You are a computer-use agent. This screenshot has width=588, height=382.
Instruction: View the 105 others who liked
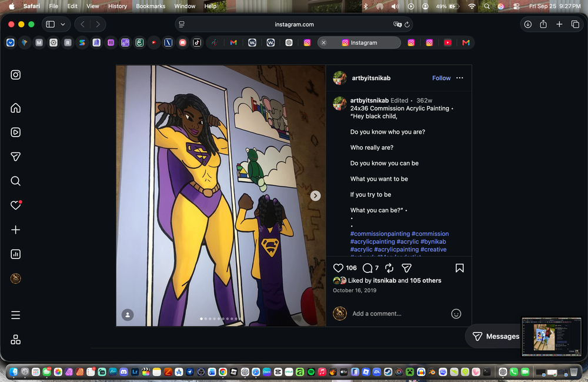click(426, 280)
